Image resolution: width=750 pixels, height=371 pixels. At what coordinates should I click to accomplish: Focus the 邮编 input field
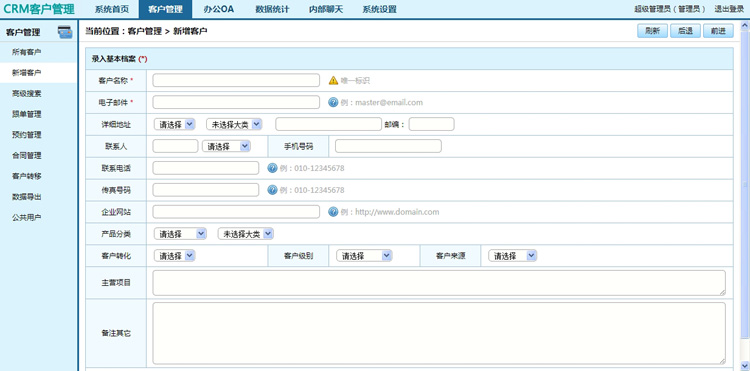(x=431, y=124)
